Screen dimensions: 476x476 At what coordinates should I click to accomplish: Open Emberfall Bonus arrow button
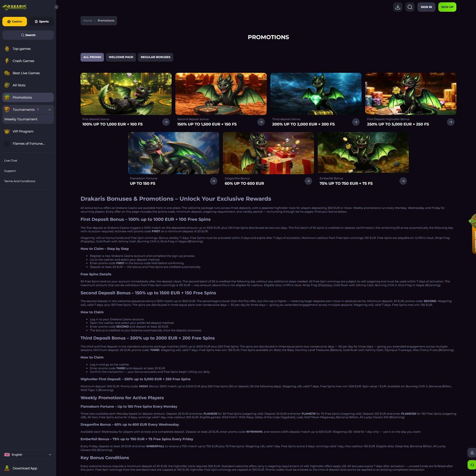(x=403, y=181)
